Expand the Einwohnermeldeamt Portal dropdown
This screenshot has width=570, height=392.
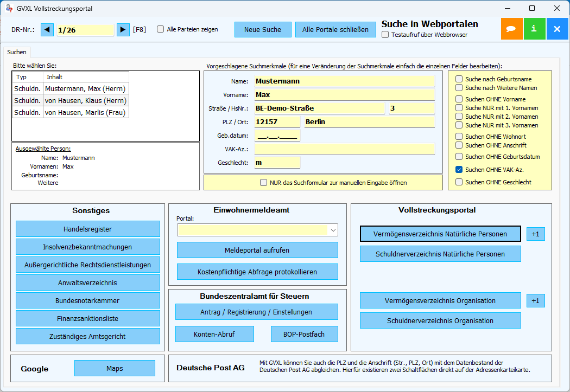[333, 230]
